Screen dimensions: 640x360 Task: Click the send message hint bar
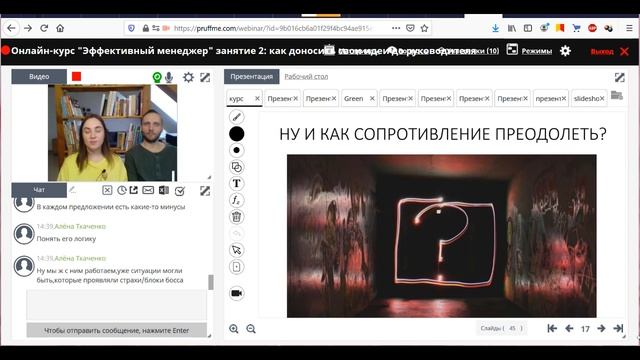point(117,330)
